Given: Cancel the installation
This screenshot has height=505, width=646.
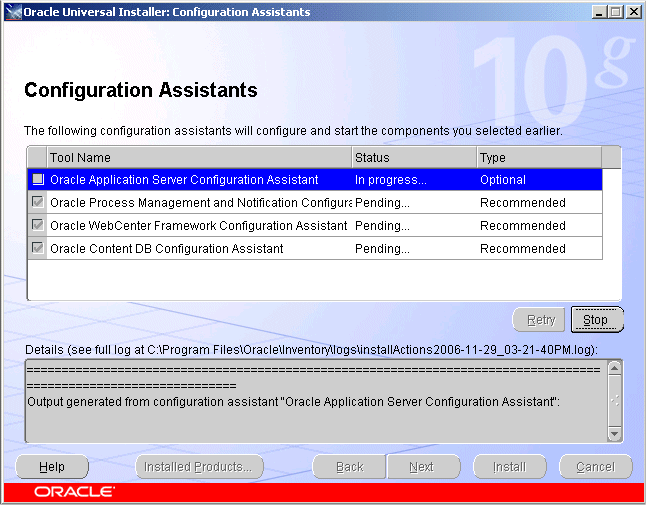Looking at the screenshot, I should [596, 467].
